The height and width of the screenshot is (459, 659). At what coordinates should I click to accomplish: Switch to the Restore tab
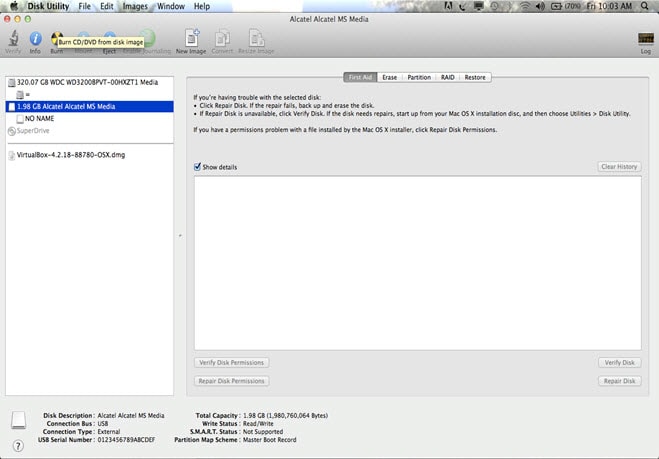click(475, 77)
